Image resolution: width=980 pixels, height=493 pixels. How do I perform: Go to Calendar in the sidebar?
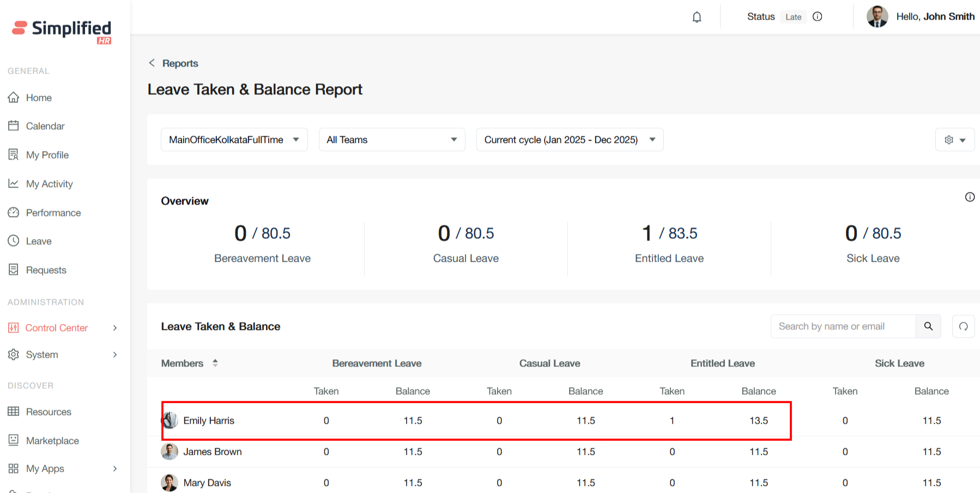pos(45,126)
